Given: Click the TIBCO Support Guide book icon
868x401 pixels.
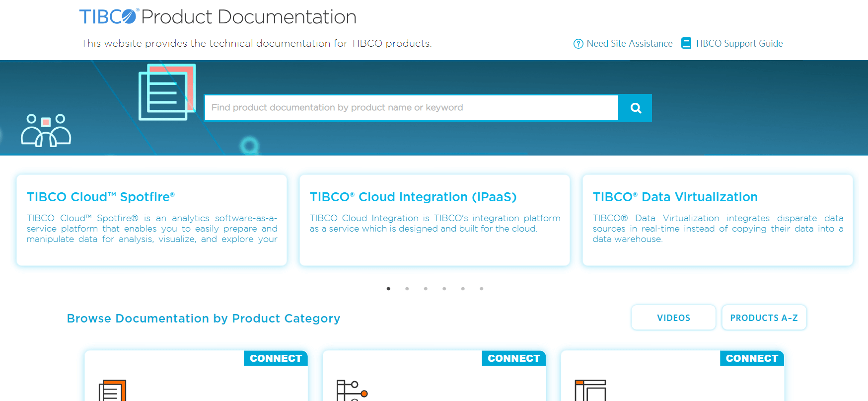Looking at the screenshot, I should pyautogui.click(x=686, y=43).
